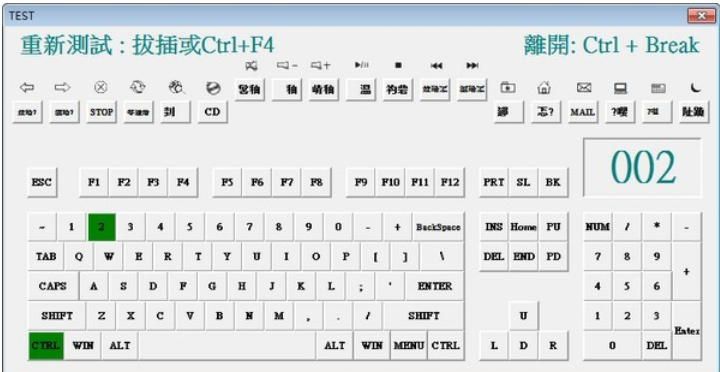
Task: Click the Q key button
Action: [79, 257]
